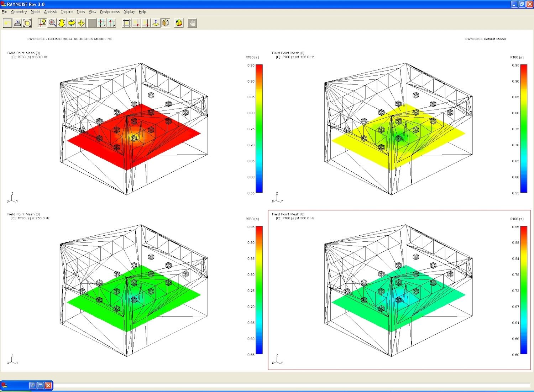The height and width of the screenshot is (392, 534).
Task: Maximize the minimized child window at bottom
Action: (x=41, y=385)
